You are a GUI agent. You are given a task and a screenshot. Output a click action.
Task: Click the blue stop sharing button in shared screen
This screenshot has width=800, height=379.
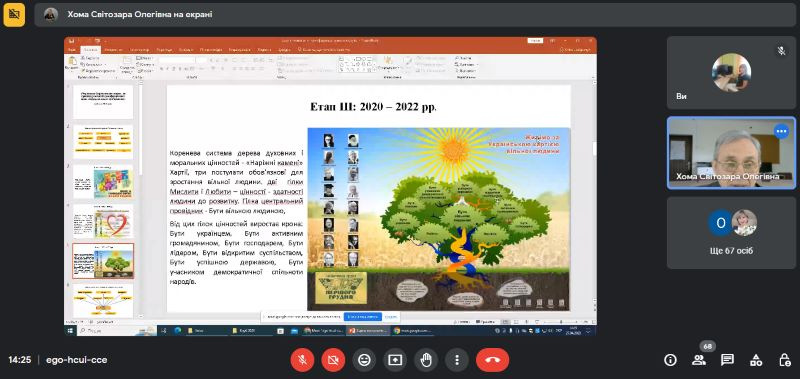coord(362,317)
